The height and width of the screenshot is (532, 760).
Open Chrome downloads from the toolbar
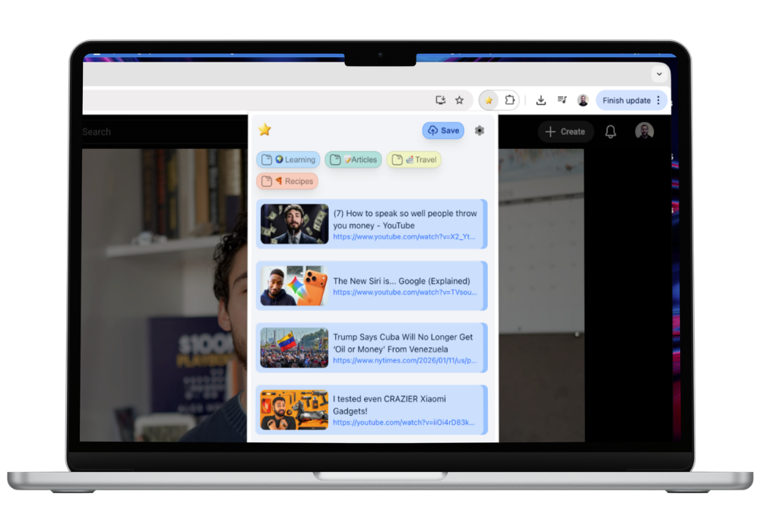tap(540, 100)
